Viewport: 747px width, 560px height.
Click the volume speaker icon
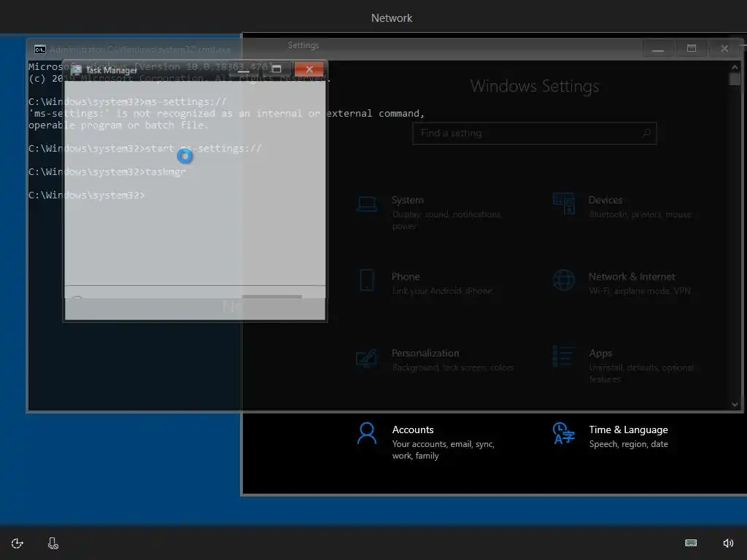tap(728, 542)
